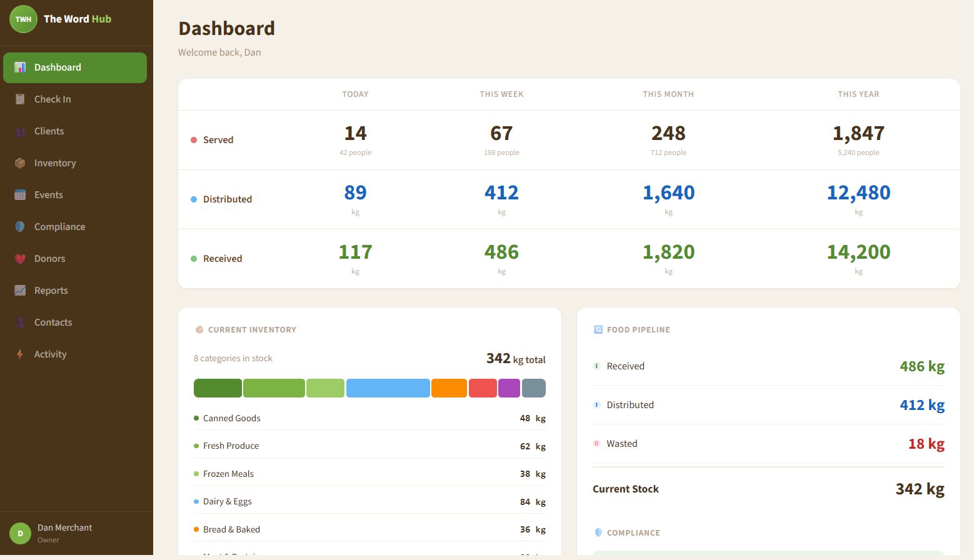Click the Served row label
The height and width of the screenshot is (560, 974).
(x=218, y=139)
